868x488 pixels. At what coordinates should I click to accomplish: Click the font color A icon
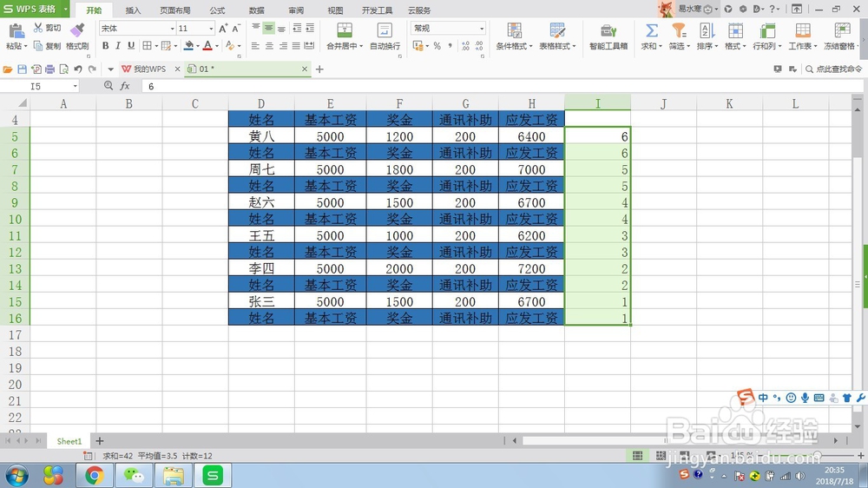pyautogui.click(x=207, y=45)
